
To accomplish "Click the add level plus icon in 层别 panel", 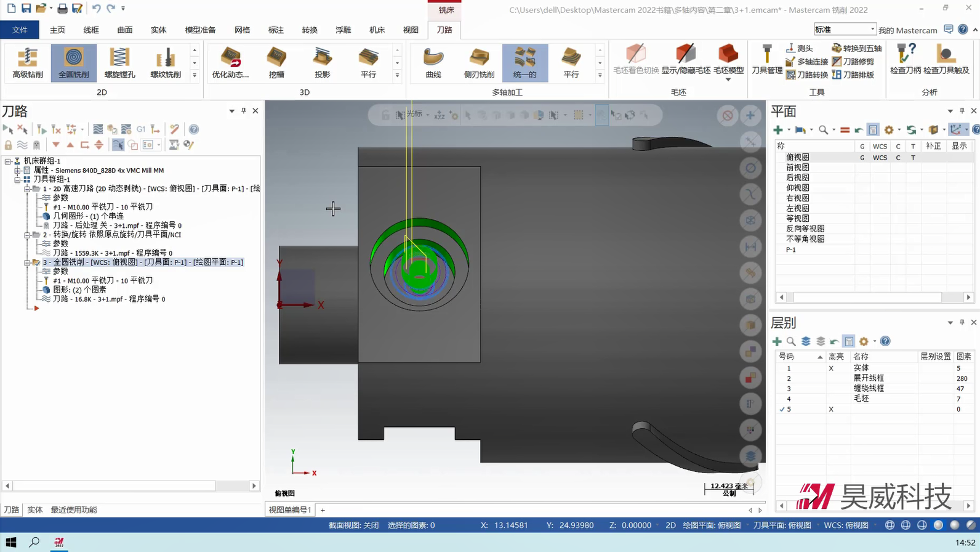I will click(777, 341).
